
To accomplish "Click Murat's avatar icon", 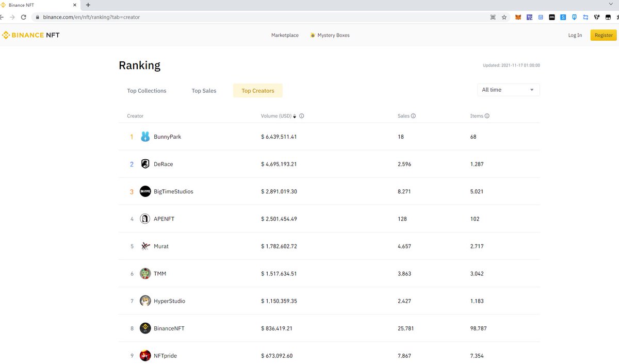I will click(x=145, y=246).
